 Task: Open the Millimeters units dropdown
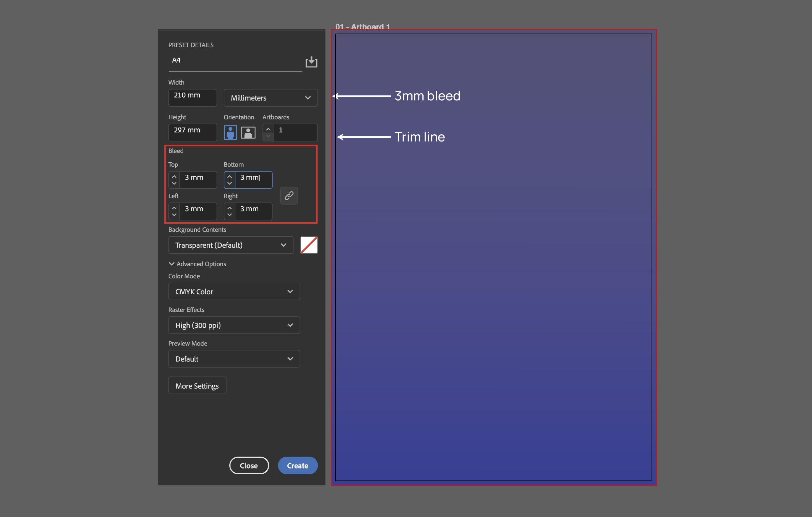point(270,98)
